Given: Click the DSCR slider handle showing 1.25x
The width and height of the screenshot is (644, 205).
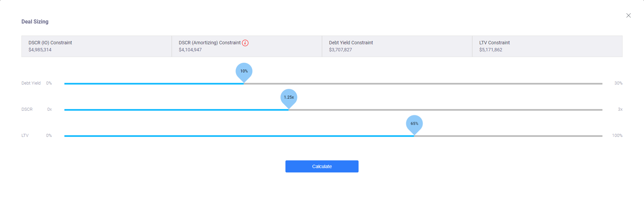Looking at the screenshot, I should click(289, 98).
